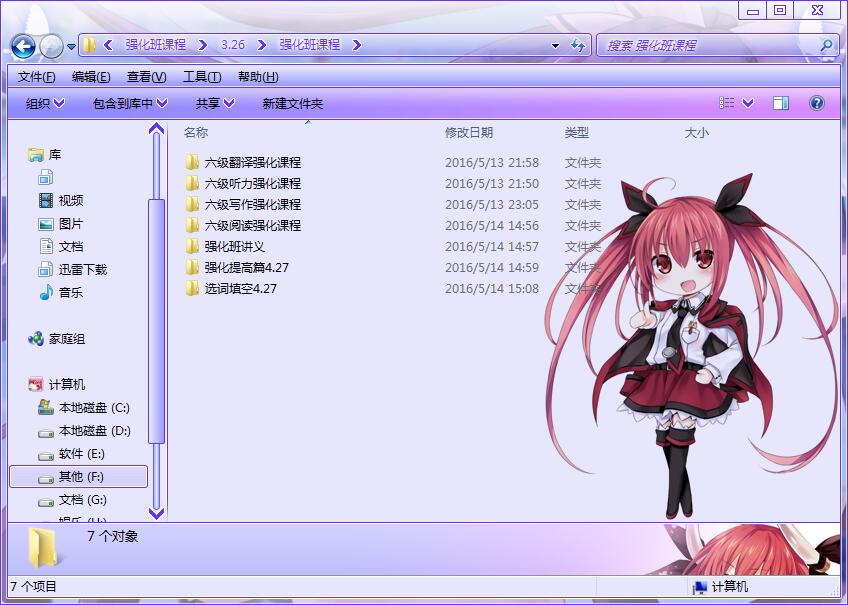
Task: Click the search magnifier icon
Action: 826,45
